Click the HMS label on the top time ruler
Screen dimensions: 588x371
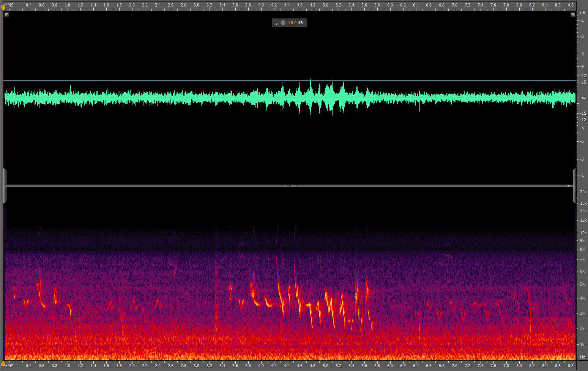(9, 5)
